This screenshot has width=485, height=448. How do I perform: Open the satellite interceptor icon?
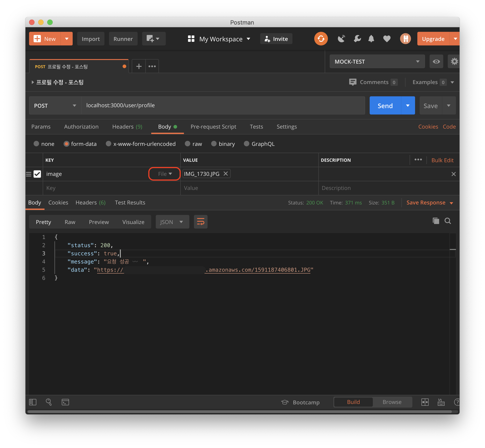pyautogui.click(x=341, y=39)
